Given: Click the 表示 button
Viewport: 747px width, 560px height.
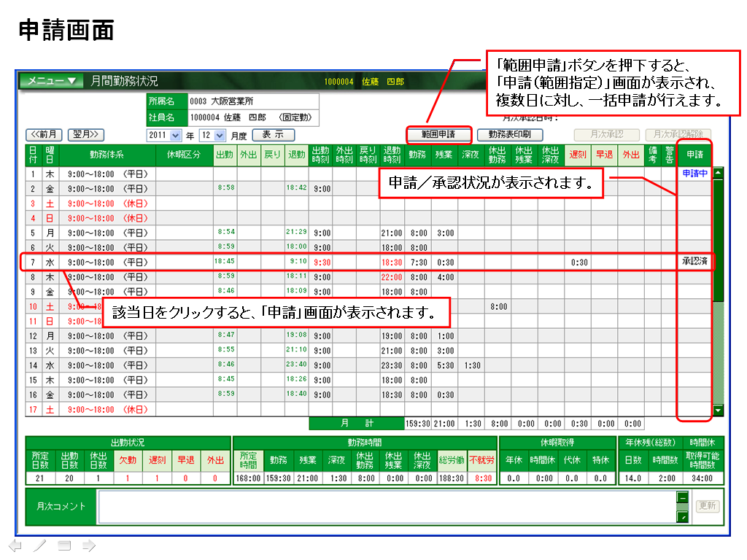Looking at the screenshot, I should click(x=273, y=135).
